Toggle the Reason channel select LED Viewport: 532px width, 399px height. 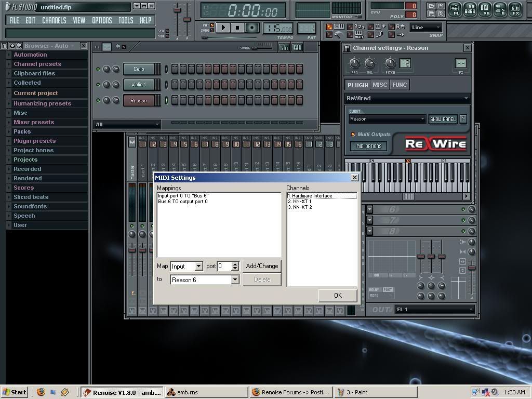click(166, 100)
